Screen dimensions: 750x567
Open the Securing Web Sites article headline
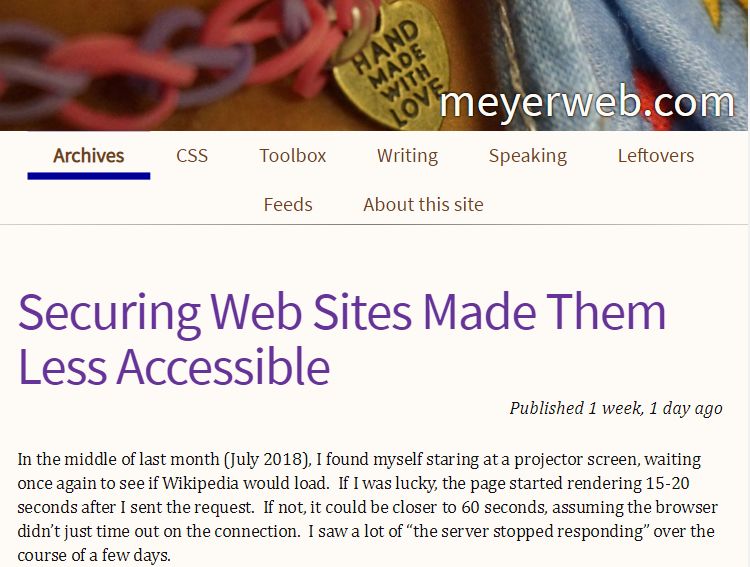[342, 339]
